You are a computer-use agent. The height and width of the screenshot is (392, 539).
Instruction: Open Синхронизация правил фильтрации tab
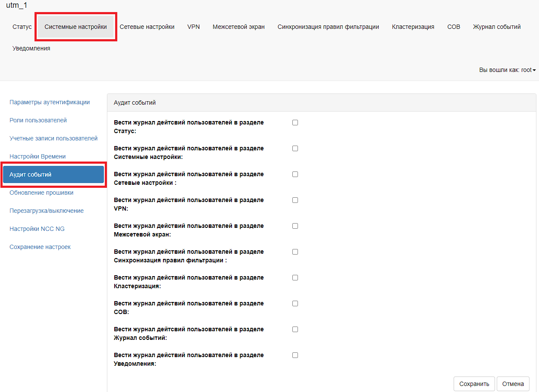pos(328,27)
